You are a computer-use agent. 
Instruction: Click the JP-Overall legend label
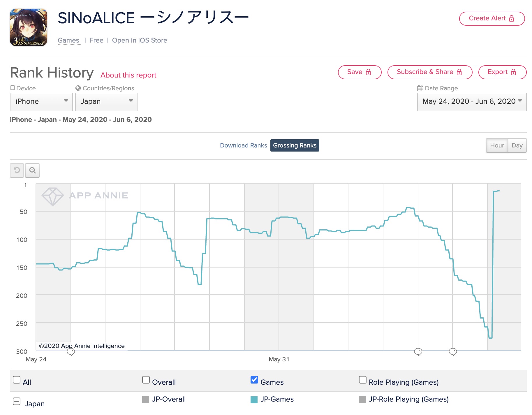tap(169, 399)
